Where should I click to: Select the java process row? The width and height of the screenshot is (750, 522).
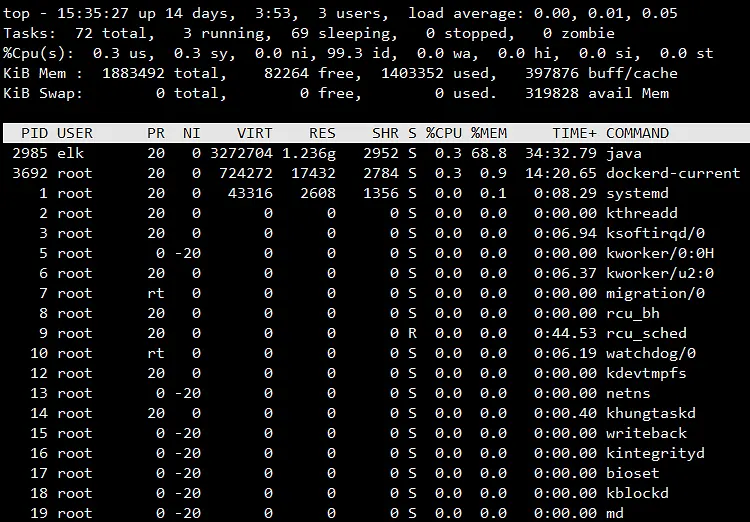click(375, 153)
